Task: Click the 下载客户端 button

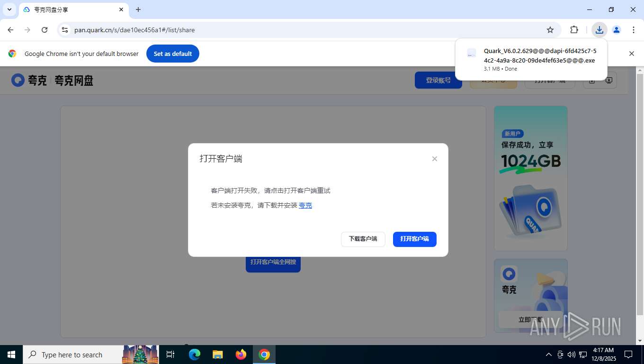Action: (x=363, y=239)
